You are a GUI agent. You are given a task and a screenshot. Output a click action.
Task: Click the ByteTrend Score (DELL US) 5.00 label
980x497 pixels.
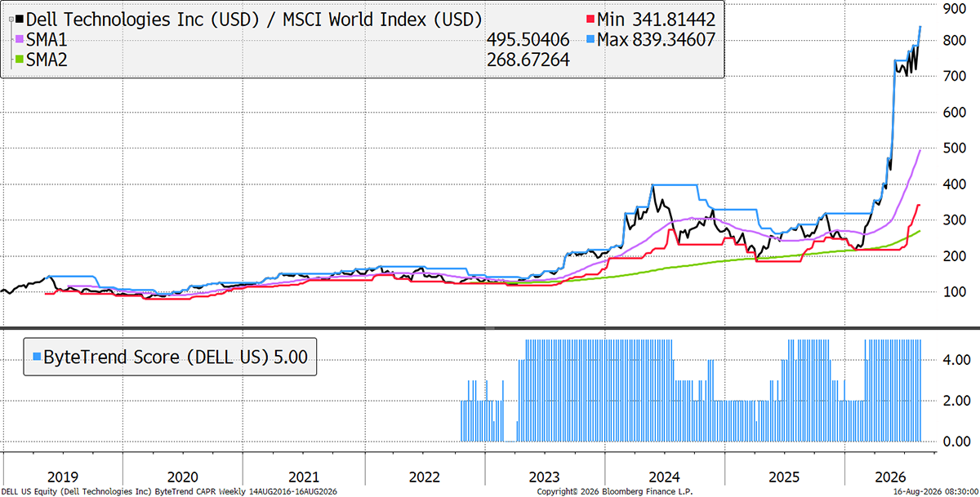coord(177,356)
